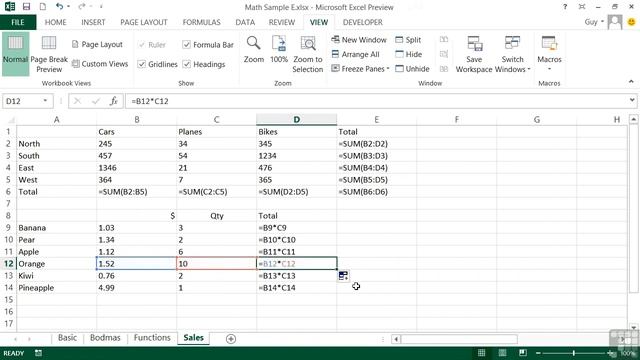
Task: Click the Redo arrow icon
Action: click(82, 7)
